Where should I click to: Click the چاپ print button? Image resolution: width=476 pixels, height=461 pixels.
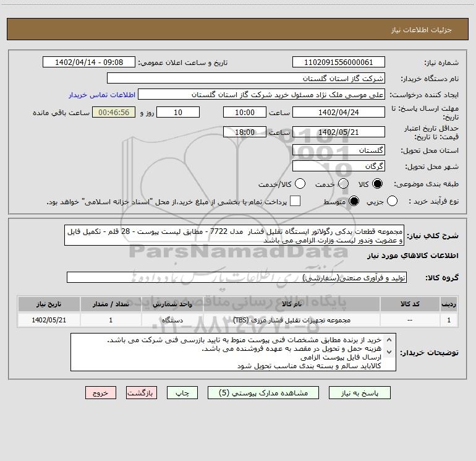coord(182,393)
